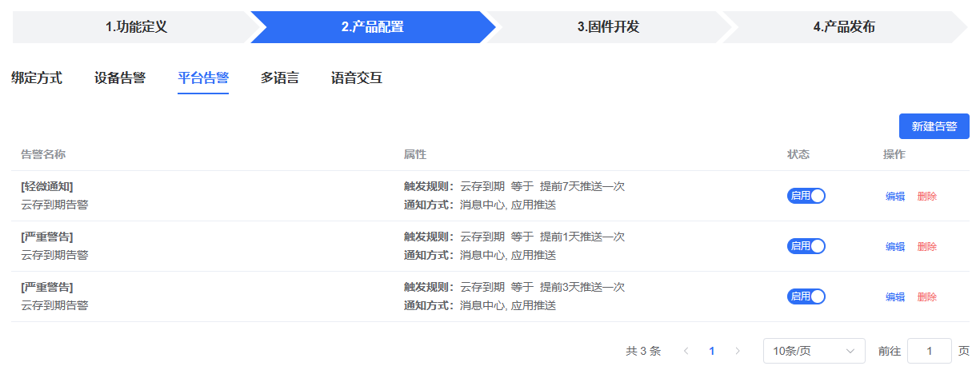The width and height of the screenshot is (980, 370).
Task: Go to step 1.功能定义
Action: 136,27
